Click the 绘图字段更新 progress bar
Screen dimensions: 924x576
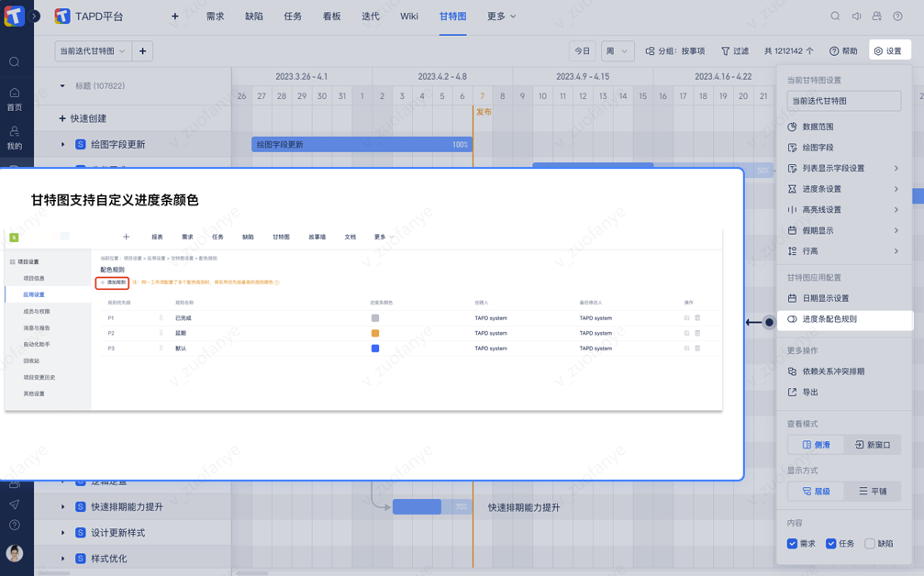pyautogui.click(x=362, y=145)
